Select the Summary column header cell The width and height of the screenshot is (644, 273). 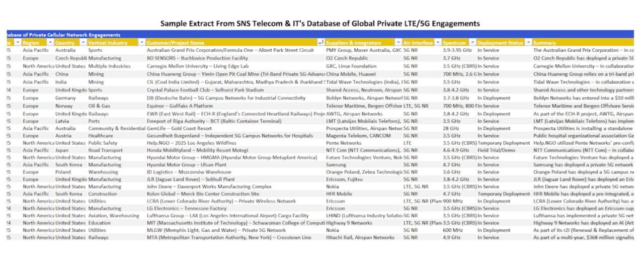579,43
